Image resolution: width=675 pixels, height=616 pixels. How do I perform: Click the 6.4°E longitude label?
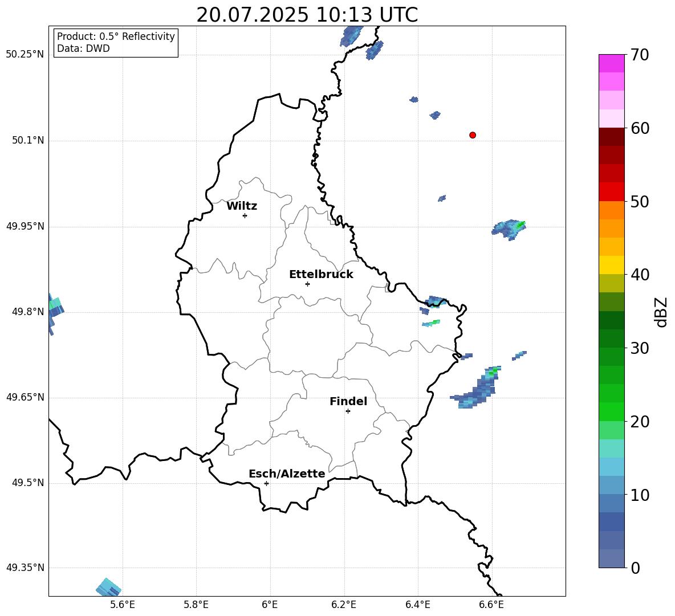tap(417, 605)
